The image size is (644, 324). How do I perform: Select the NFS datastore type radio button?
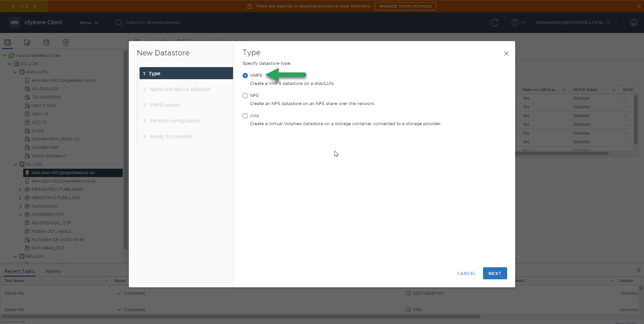[x=245, y=96]
